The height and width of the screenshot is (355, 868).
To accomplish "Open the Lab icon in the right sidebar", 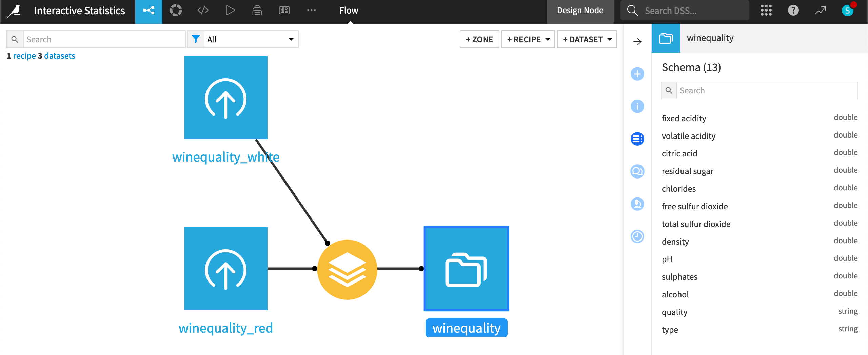I will (x=637, y=204).
